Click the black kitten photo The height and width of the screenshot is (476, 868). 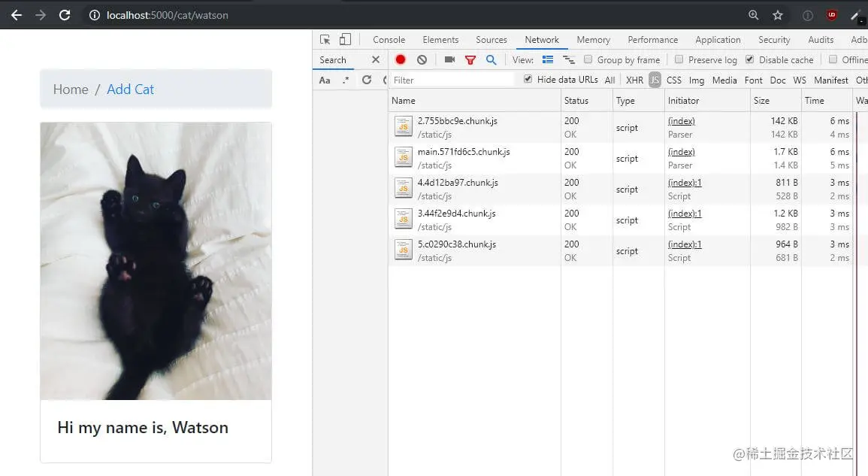156,260
